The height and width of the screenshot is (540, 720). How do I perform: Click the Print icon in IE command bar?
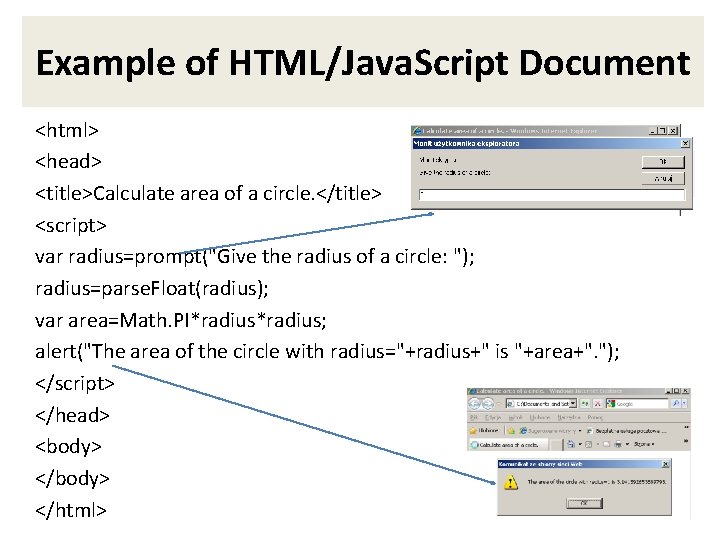[x=618, y=444]
